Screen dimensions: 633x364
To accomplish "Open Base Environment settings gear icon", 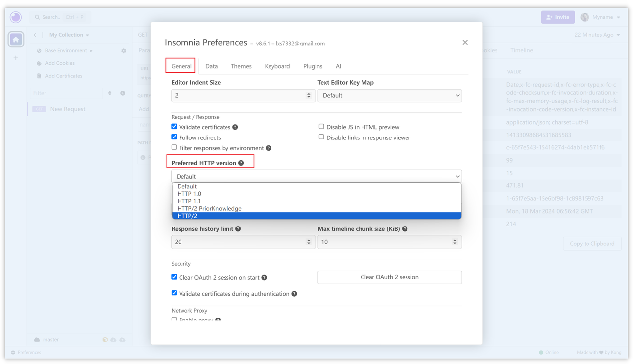I will [124, 51].
